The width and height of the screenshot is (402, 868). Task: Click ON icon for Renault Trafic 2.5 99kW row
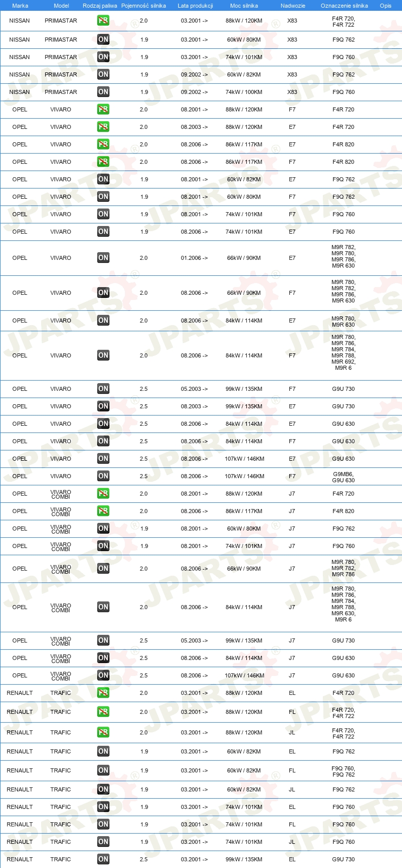(103, 859)
